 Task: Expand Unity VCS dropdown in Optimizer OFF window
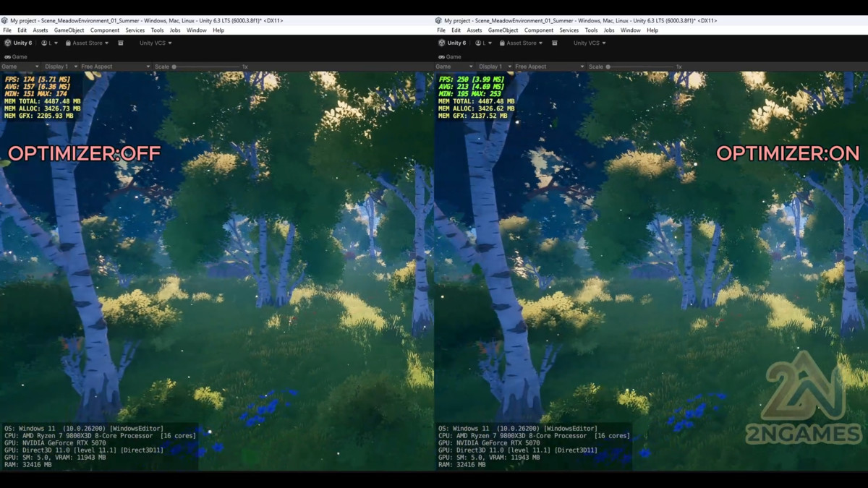(156, 43)
